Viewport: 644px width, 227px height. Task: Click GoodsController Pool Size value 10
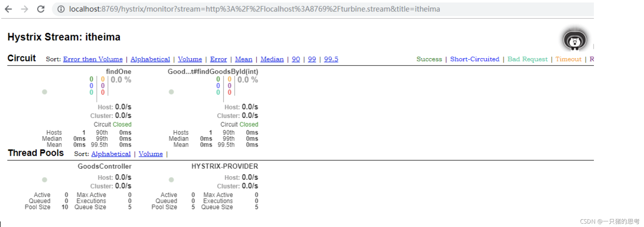65,207
